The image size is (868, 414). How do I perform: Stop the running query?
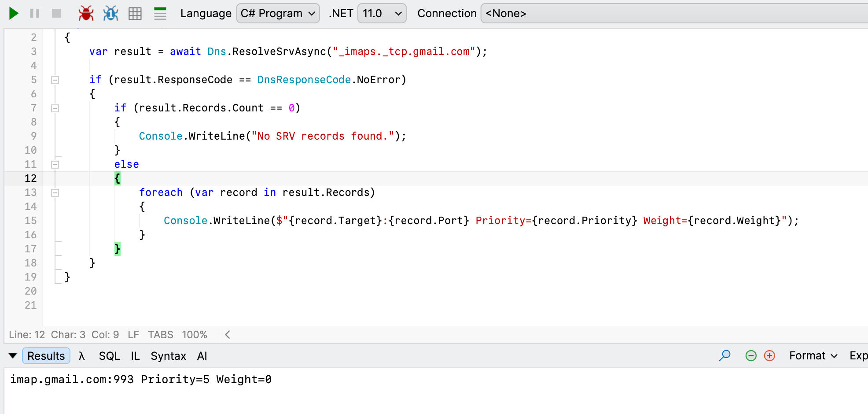(56, 13)
